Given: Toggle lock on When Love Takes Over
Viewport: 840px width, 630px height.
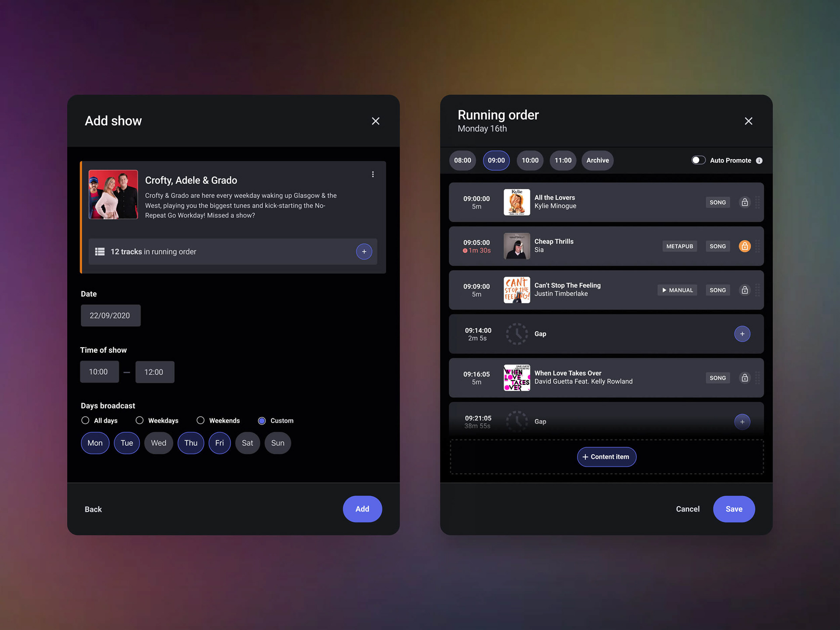Looking at the screenshot, I should tap(745, 378).
